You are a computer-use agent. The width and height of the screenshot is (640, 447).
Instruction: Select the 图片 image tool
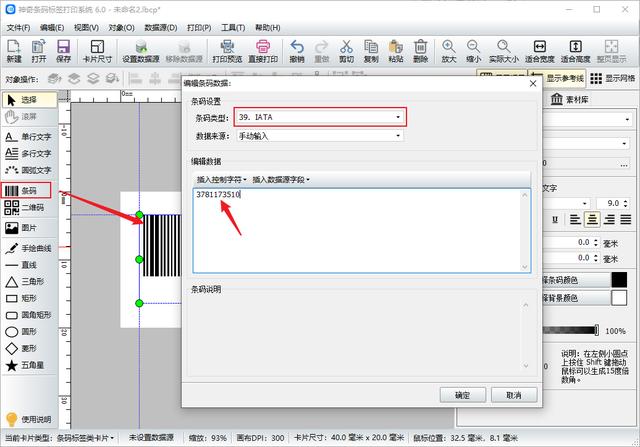[28, 227]
